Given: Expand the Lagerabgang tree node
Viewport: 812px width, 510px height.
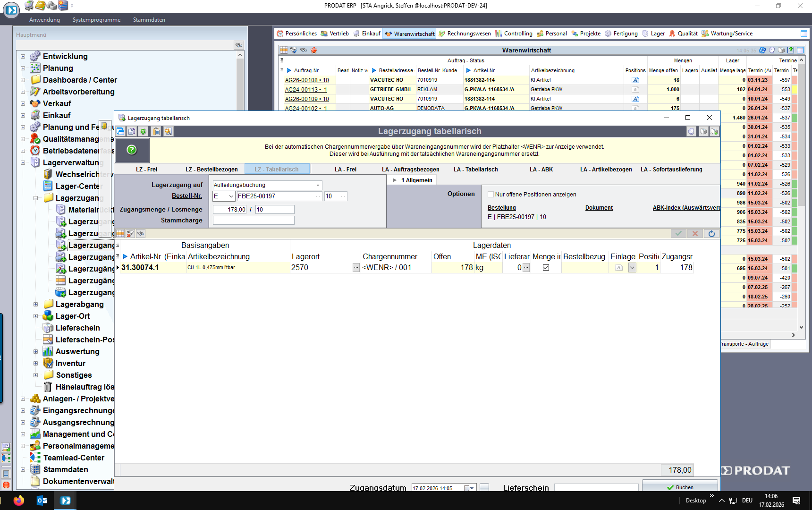Looking at the screenshot, I should (35, 305).
